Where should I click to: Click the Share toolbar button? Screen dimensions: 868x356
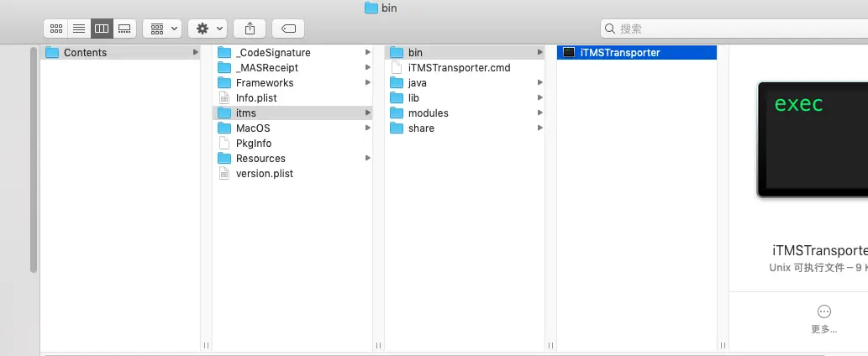(250, 29)
